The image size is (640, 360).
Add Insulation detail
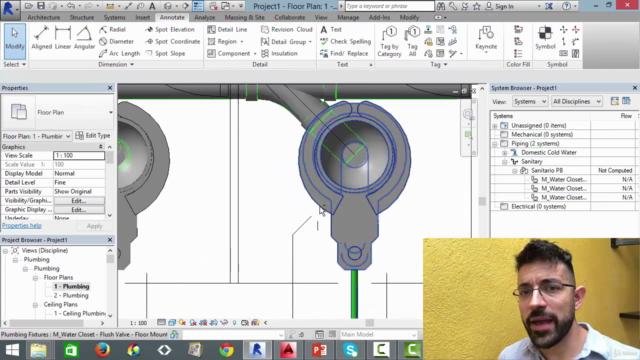(x=279, y=53)
